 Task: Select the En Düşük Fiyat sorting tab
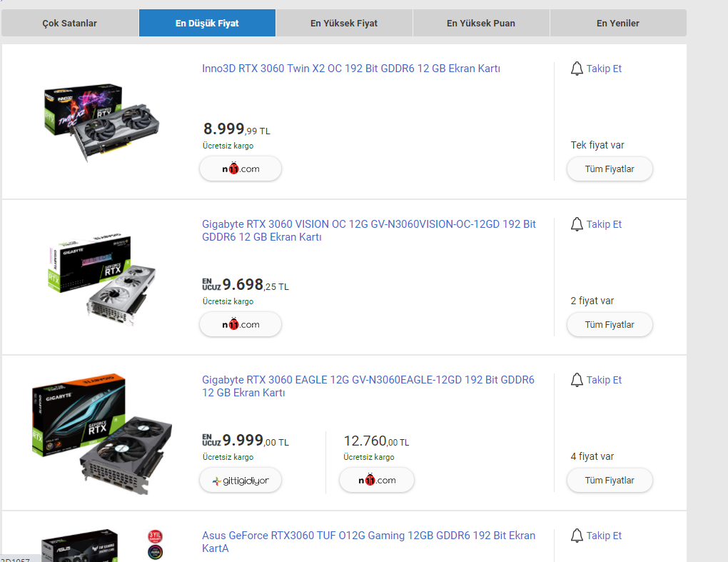(x=207, y=23)
